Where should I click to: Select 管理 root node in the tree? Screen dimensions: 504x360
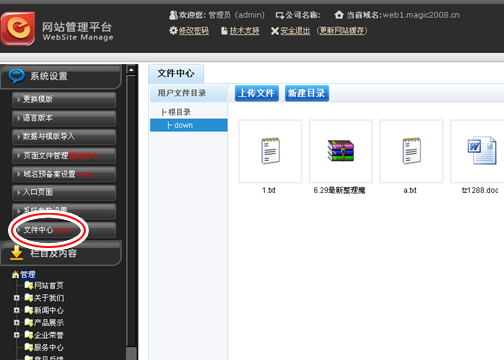click(28, 275)
